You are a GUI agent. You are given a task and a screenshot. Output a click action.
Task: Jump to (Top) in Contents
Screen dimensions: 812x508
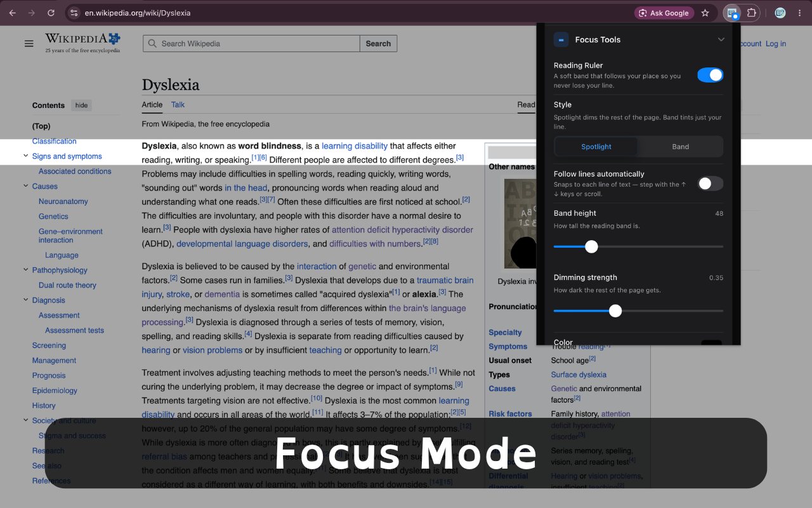(x=41, y=126)
